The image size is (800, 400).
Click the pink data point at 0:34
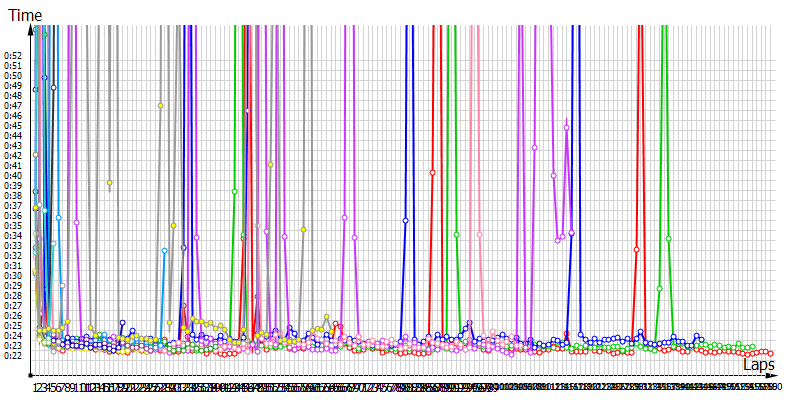[479, 234]
